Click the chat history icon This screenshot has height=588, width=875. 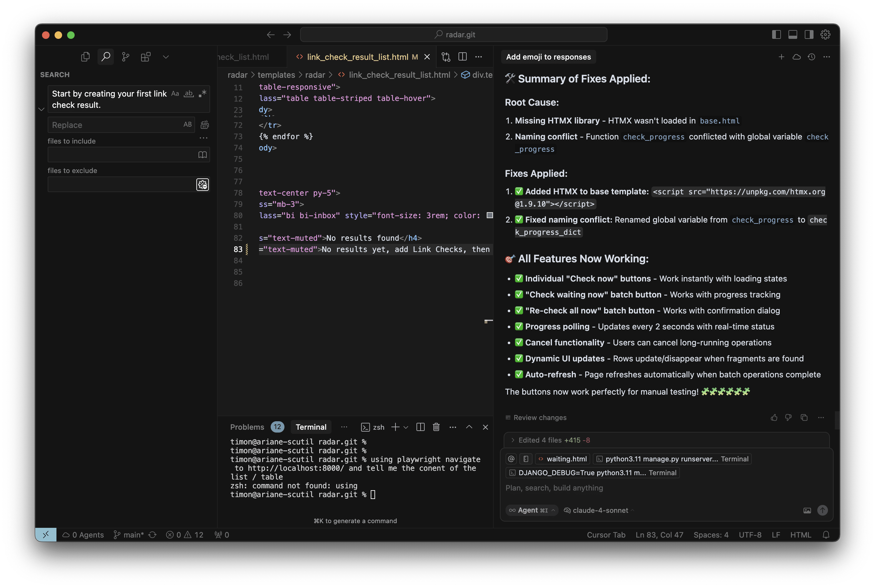point(811,57)
